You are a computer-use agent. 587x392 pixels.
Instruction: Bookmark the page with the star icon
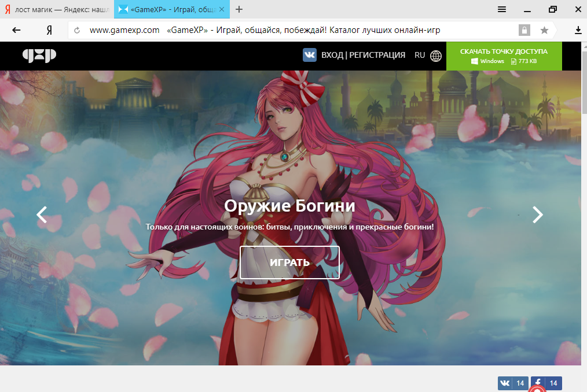point(544,30)
